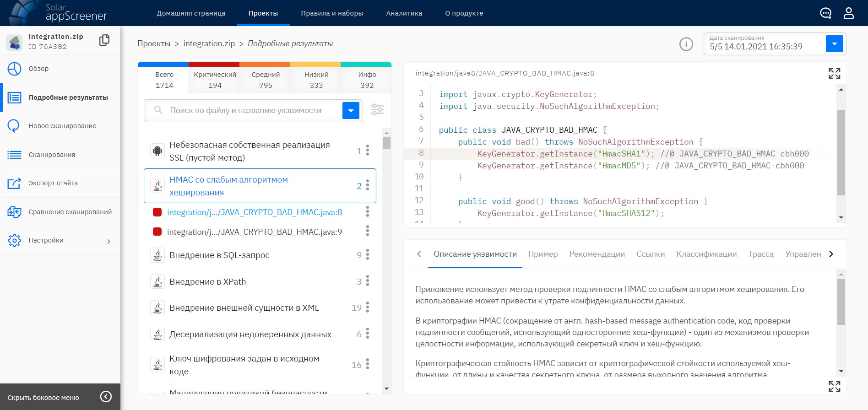Filter by Medium severity
868x410 pixels.
266,80
